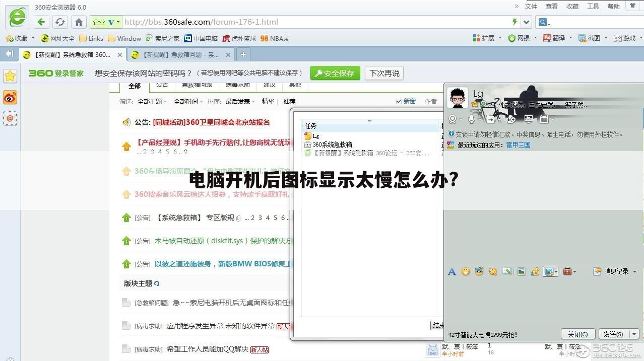Image resolution: width=644 pixels, height=361 pixels.
Task: Open the emoticon picker in the chat window
Action: [x=465, y=271]
